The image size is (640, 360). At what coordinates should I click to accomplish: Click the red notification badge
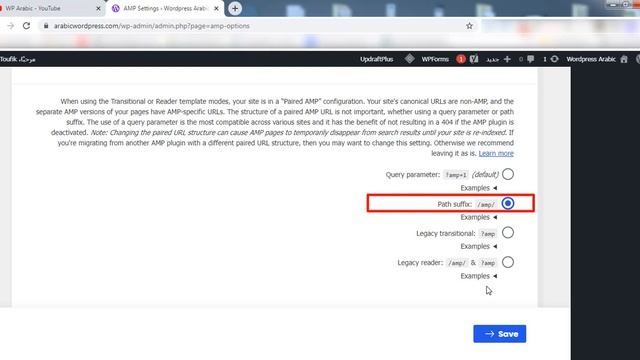point(460,59)
